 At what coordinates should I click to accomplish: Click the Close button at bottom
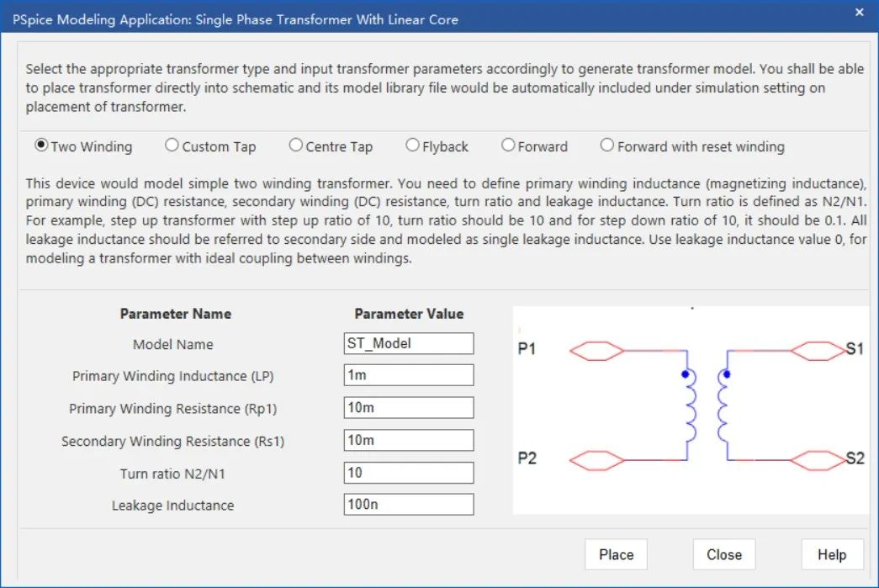(723, 554)
